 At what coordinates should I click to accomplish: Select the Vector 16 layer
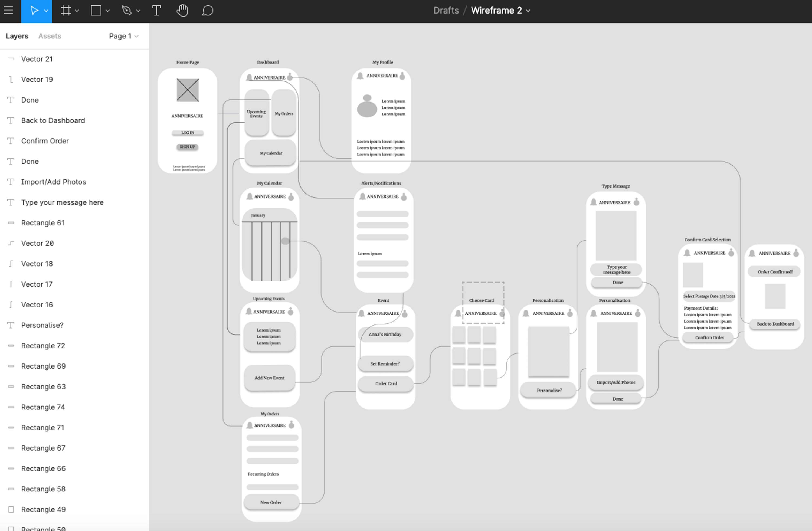click(74, 304)
